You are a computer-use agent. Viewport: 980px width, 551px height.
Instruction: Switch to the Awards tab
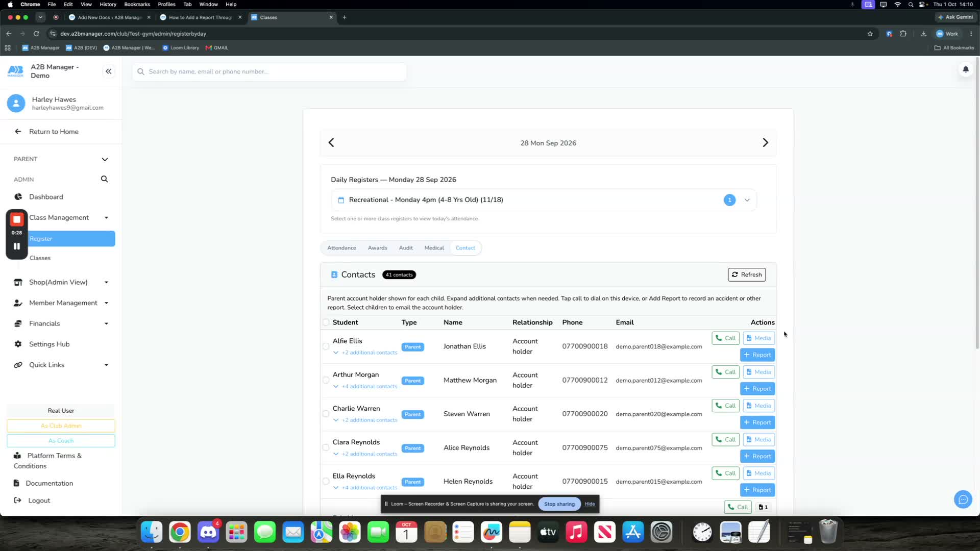point(377,248)
